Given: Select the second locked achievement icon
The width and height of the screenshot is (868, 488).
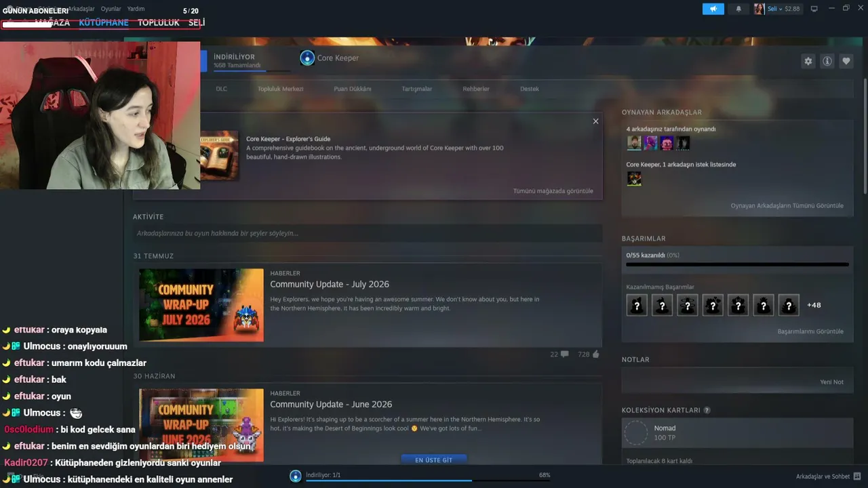Looking at the screenshot, I should pos(662,305).
